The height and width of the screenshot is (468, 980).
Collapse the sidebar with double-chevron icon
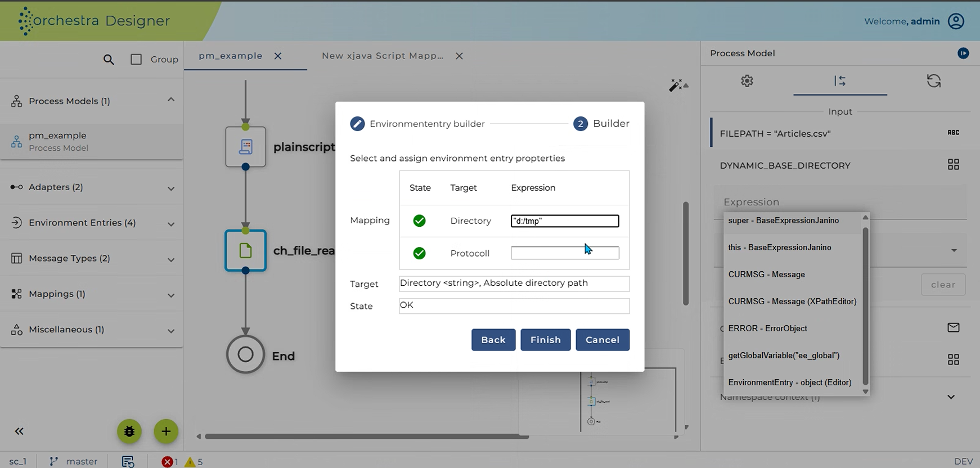click(x=19, y=431)
